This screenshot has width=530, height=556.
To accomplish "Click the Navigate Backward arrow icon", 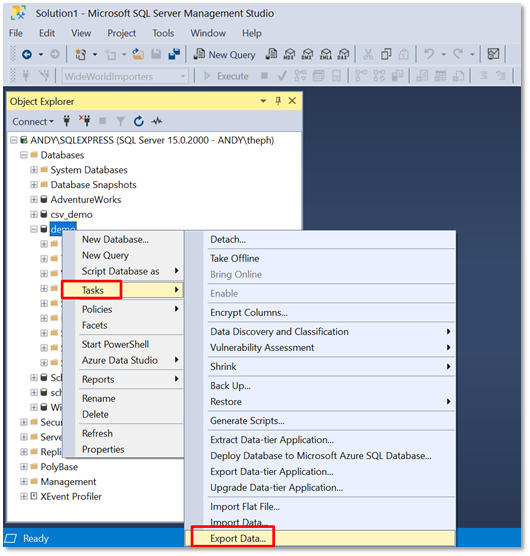I will click(27, 55).
